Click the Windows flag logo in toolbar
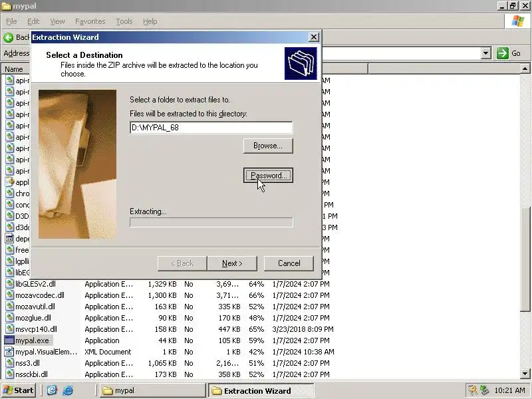Image resolution: width=532 pixels, height=399 pixels. [518, 21]
